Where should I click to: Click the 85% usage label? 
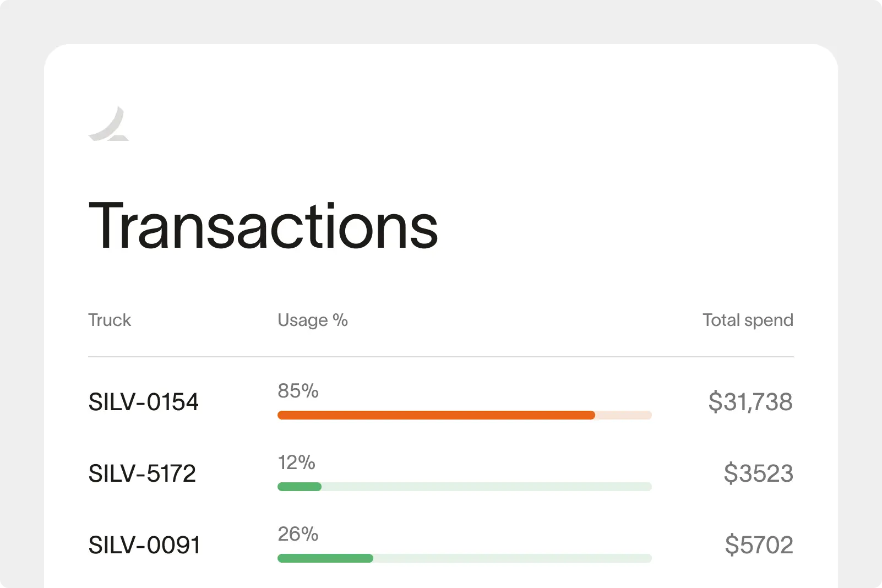[x=298, y=391]
